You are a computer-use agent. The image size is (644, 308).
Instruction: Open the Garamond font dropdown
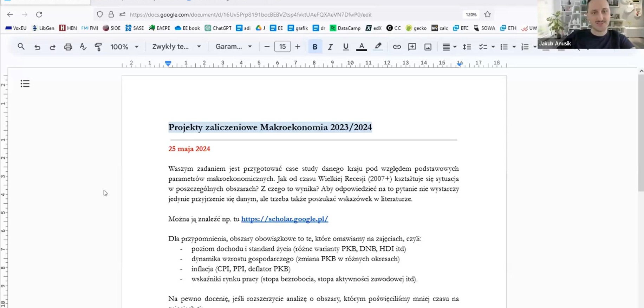pos(234,47)
